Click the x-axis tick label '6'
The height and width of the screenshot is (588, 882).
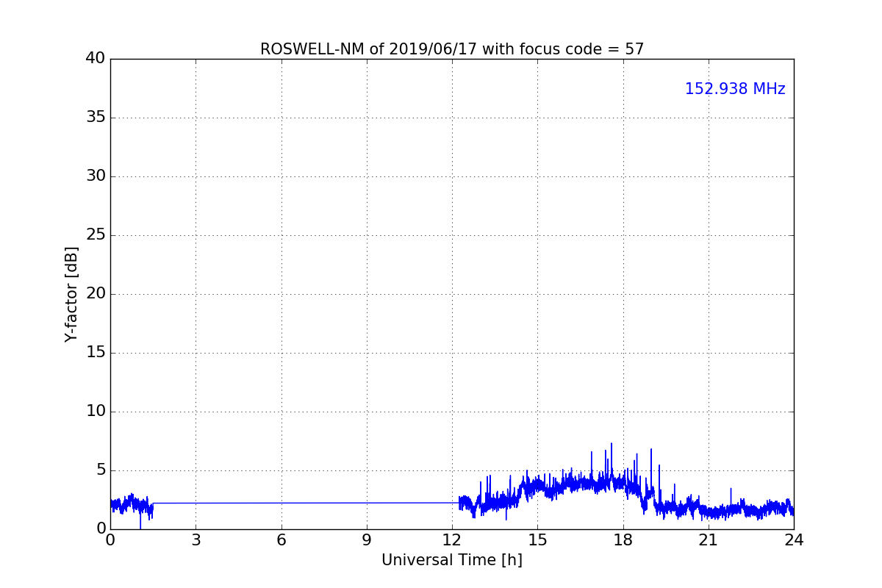coord(282,540)
